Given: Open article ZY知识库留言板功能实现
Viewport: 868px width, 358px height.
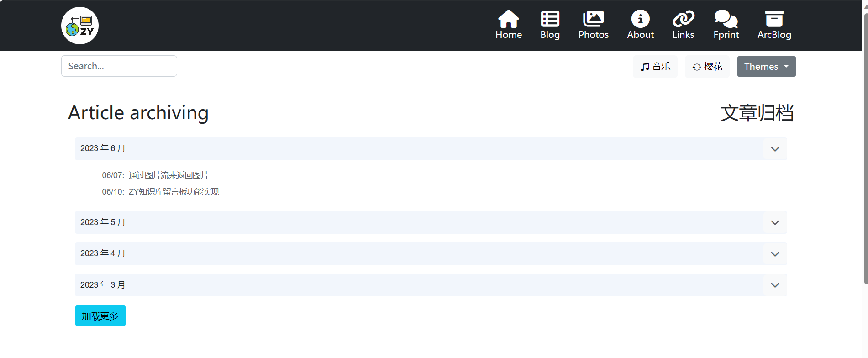Looking at the screenshot, I should [174, 192].
